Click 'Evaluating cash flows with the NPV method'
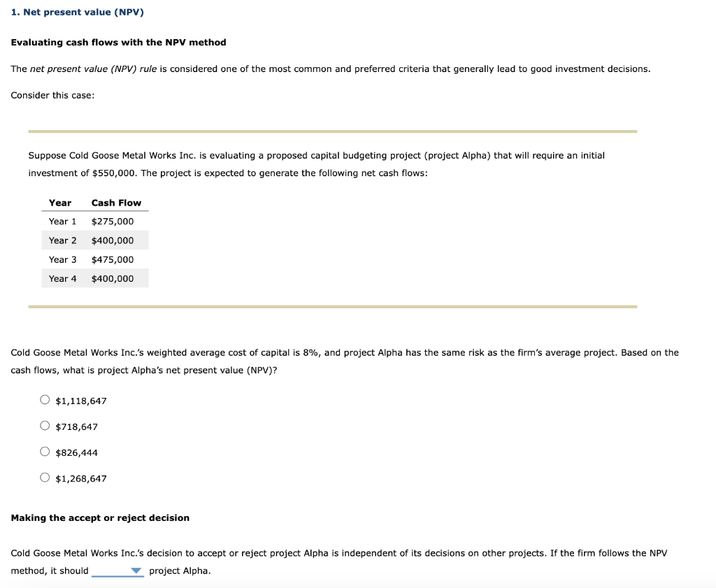 pos(118,42)
